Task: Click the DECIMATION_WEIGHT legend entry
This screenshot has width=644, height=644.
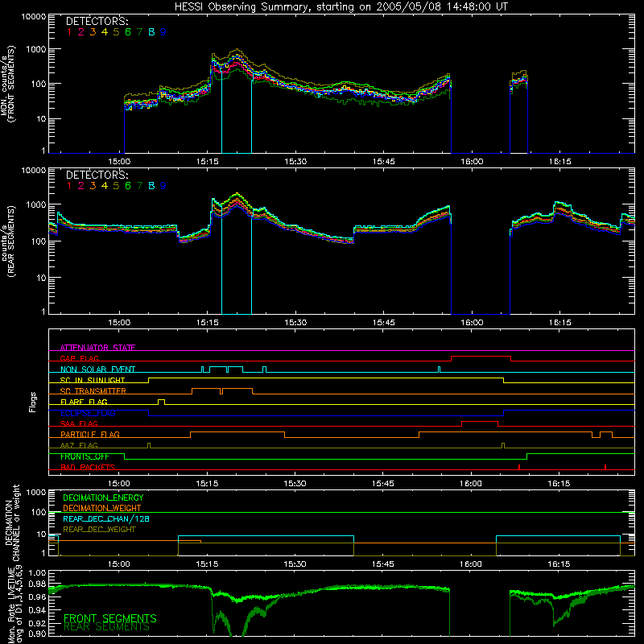Action: [x=102, y=508]
